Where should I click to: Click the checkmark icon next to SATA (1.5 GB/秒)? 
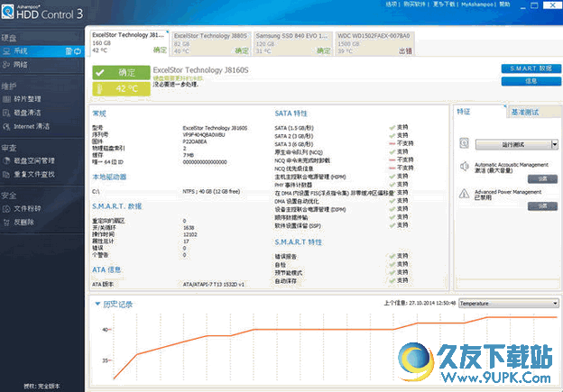(x=392, y=128)
